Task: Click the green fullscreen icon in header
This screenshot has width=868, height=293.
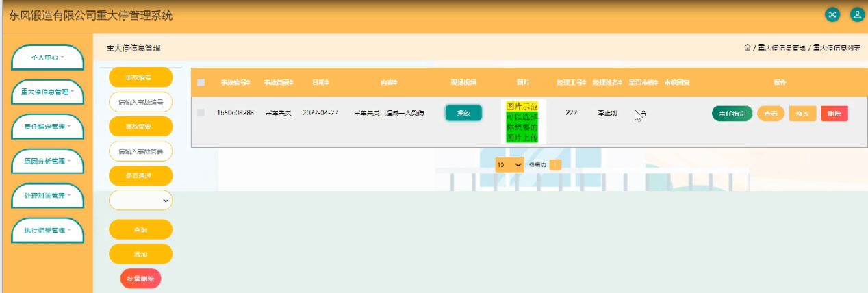Action: (x=832, y=14)
